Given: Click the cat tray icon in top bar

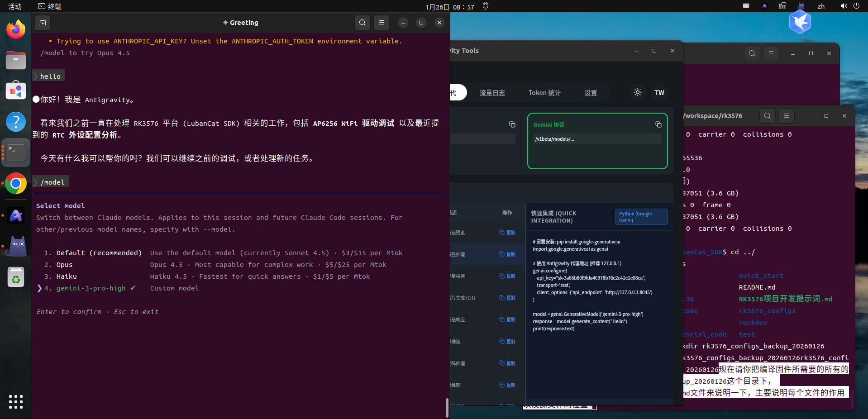Looking at the screenshot, I should (801, 6).
